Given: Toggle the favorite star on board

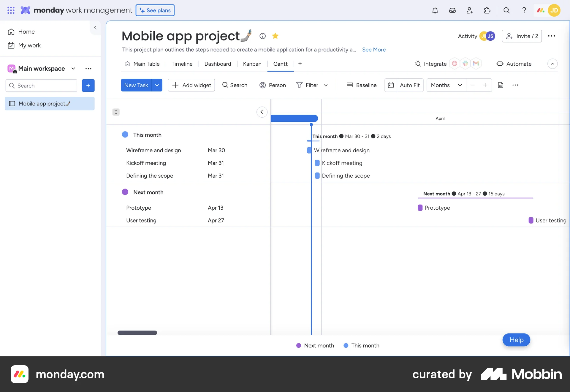Looking at the screenshot, I should pos(275,36).
